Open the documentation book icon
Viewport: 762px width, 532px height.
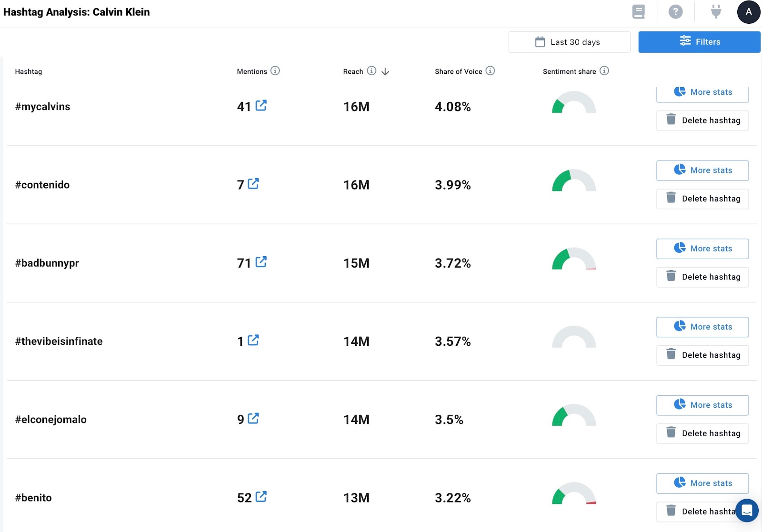(x=638, y=12)
